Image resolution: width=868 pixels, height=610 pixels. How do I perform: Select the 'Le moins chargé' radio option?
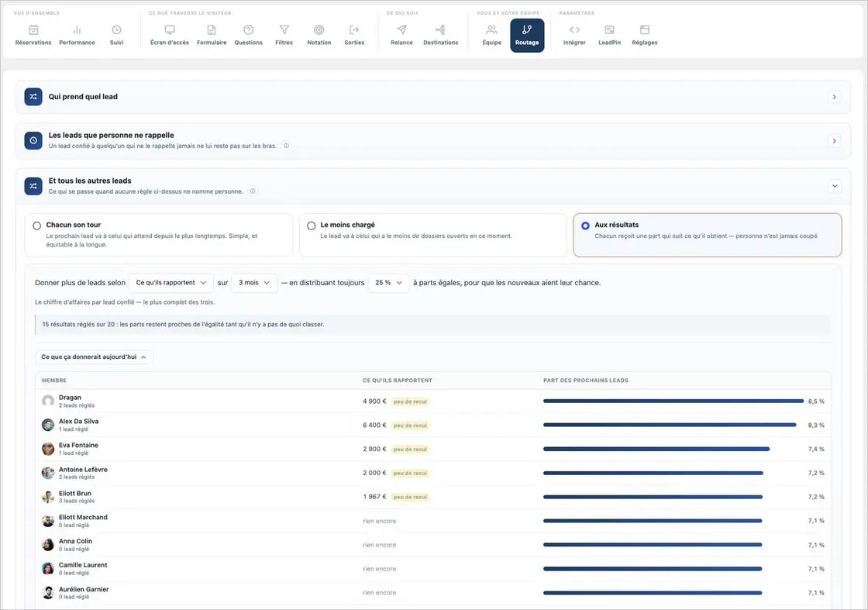[x=311, y=226]
